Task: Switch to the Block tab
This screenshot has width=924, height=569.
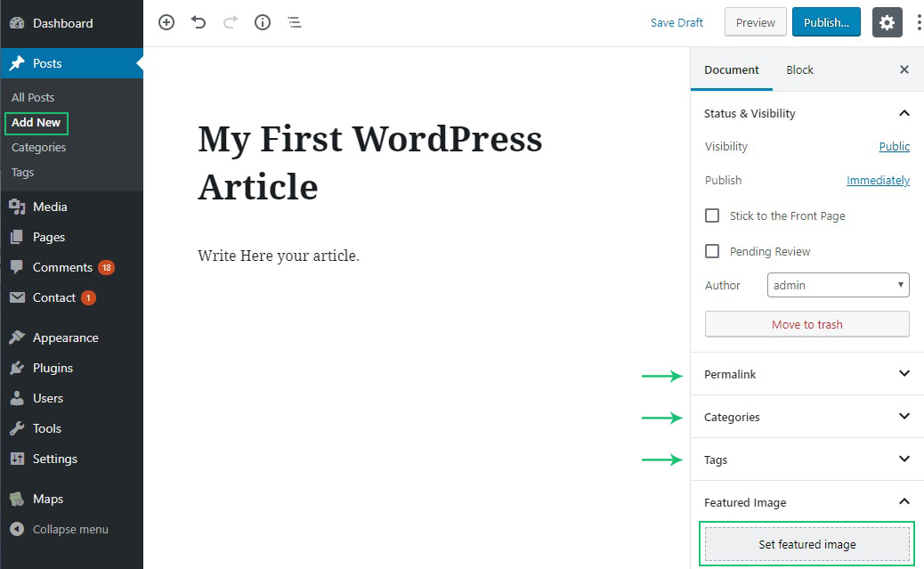Action: 799,69
